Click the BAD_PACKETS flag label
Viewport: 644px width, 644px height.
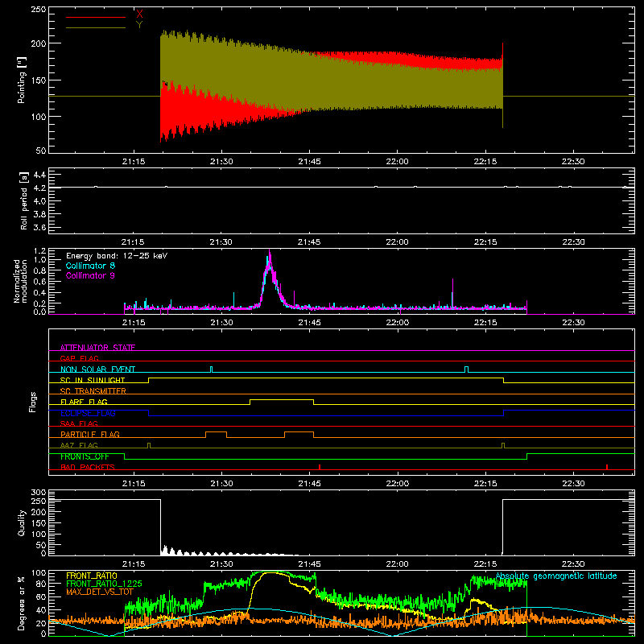click(x=88, y=467)
